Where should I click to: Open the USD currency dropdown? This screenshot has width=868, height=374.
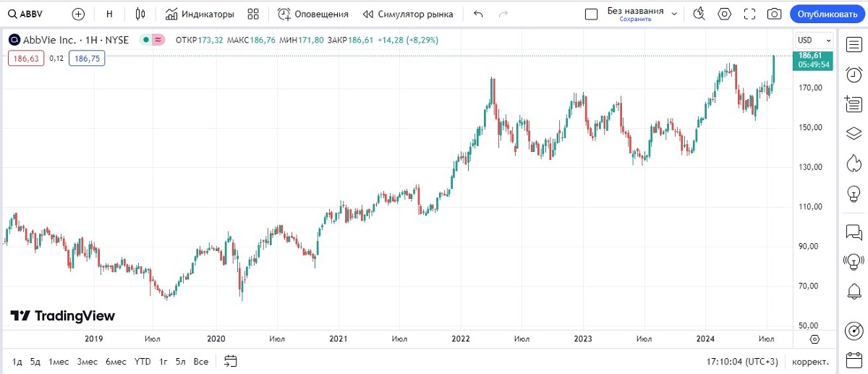(814, 40)
